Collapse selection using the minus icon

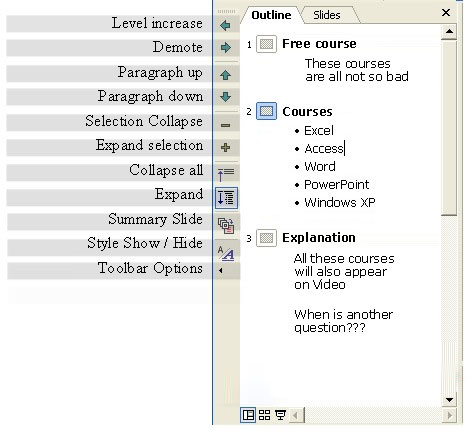[226, 125]
